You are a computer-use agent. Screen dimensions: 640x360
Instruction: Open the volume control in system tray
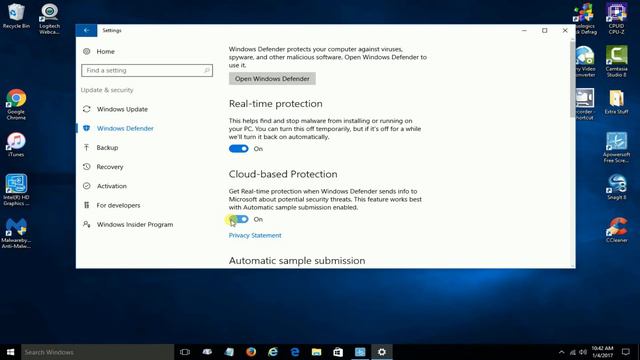point(583,352)
